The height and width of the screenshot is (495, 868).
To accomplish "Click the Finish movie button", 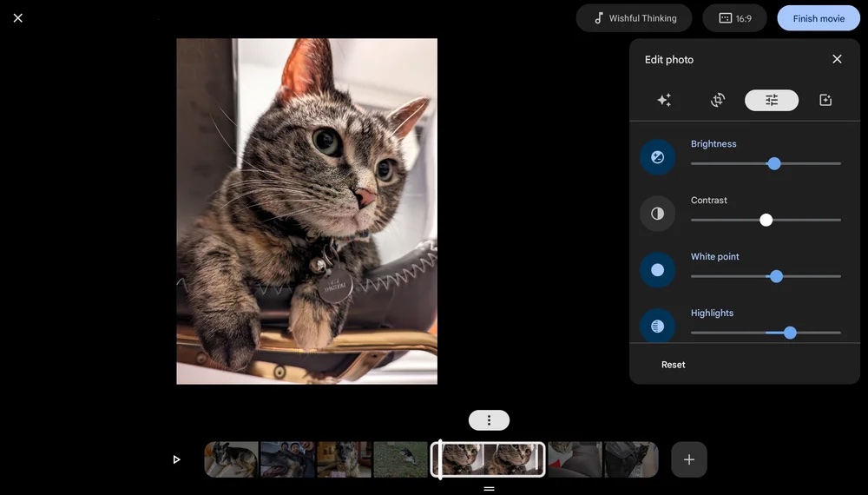I will [818, 18].
